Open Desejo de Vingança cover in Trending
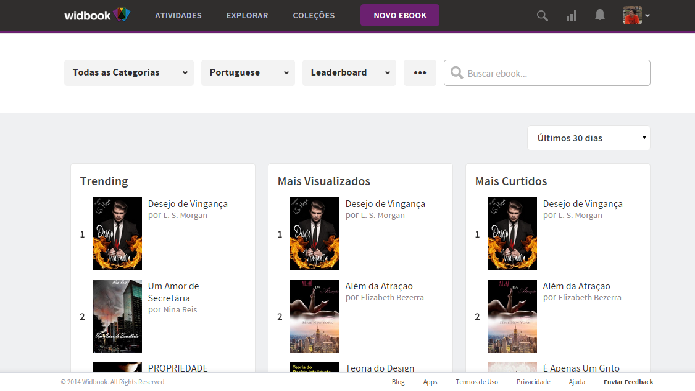695x391 pixels. pos(117,233)
